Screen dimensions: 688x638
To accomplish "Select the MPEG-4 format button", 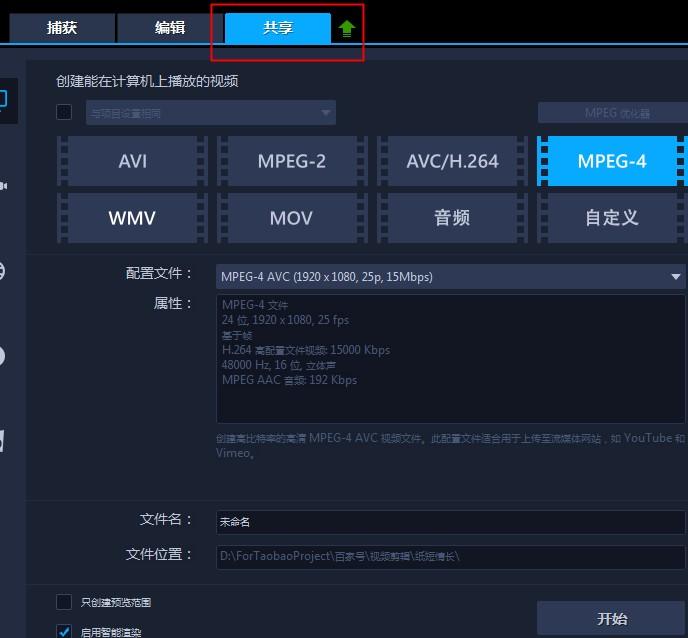I will tap(612, 161).
